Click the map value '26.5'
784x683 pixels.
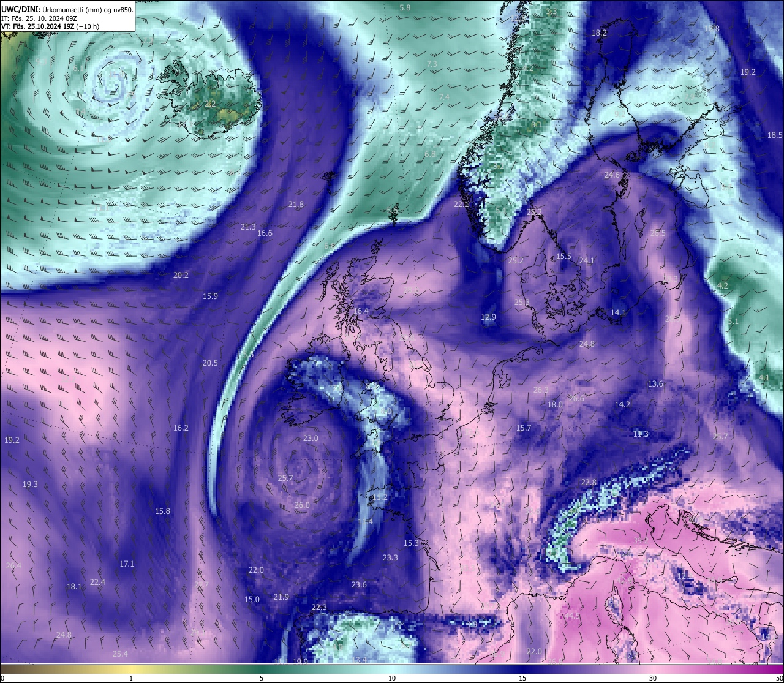(x=658, y=233)
